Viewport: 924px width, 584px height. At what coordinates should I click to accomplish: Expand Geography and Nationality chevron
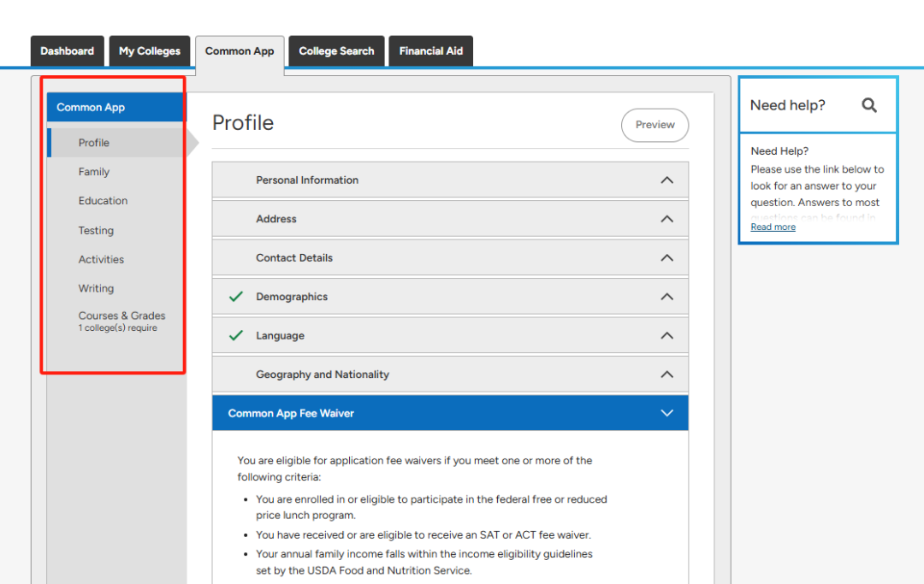(666, 375)
